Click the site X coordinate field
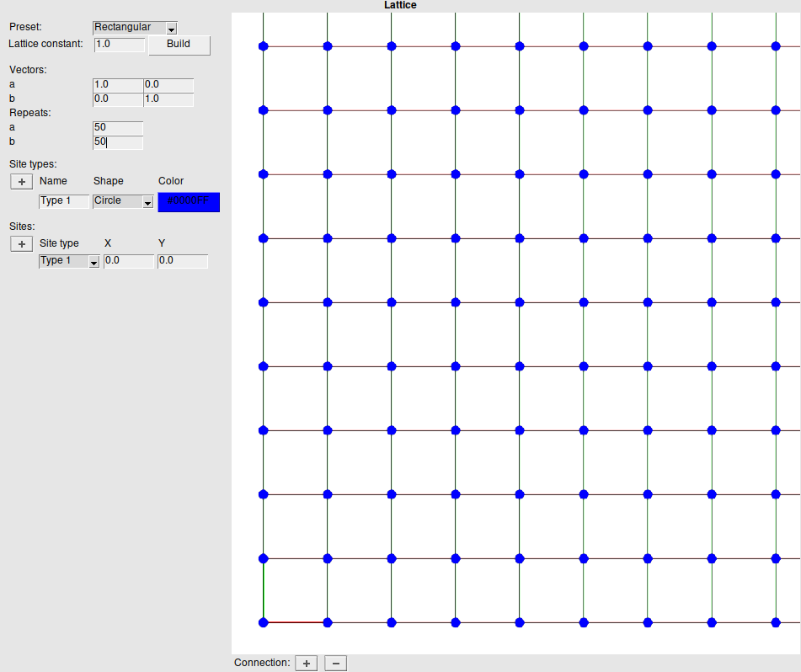The height and width of the screenshot is (672, 801). [128, 261]
